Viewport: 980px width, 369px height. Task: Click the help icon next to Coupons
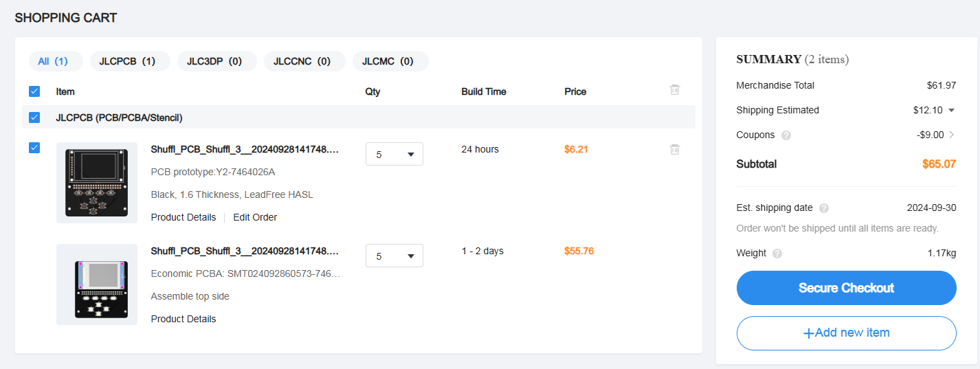click(786, 135)
